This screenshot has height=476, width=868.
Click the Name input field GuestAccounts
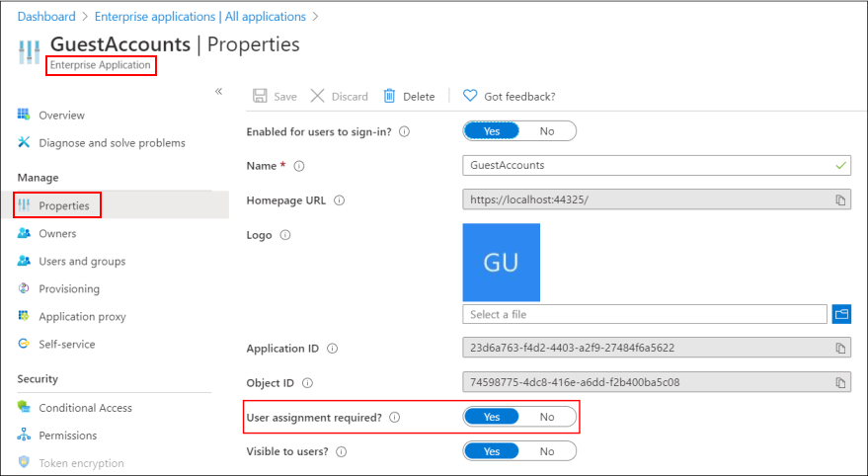click(x=657, y=166)
